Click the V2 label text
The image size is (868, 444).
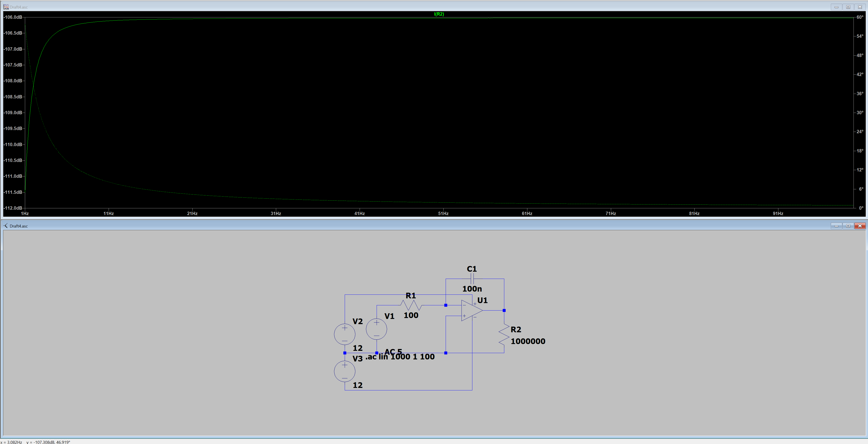click(x=358, y=321)
